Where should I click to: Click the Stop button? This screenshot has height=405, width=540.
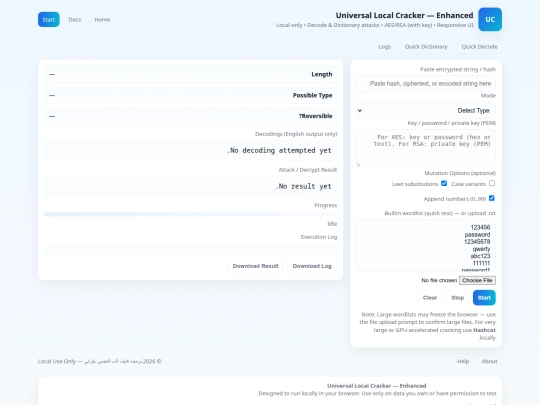coord(458,298)
